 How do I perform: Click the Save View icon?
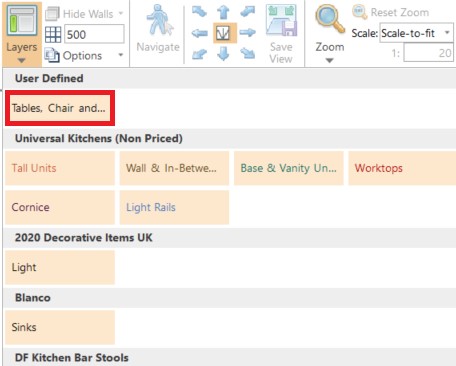click(282, 21)
